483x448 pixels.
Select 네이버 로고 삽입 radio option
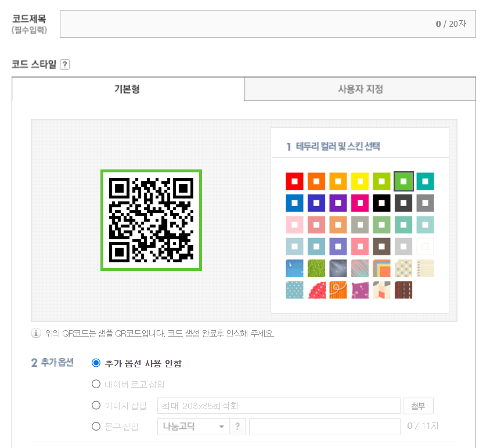[96, 384]
